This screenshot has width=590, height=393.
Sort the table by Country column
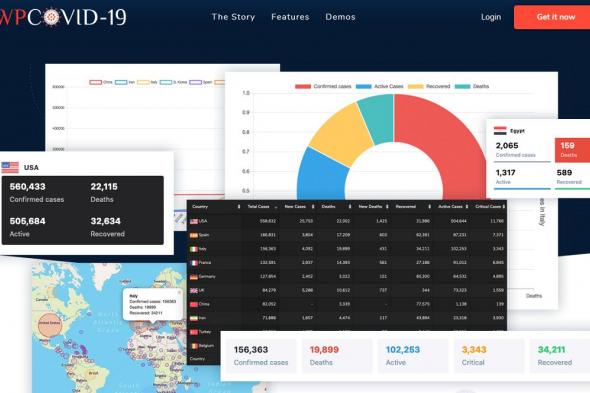pyautogui.click(x=216, y=206)
